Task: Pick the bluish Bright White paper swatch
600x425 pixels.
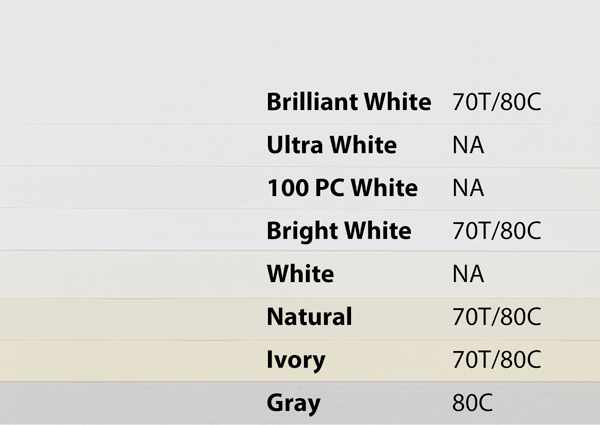Action: (x=300, y=230)
